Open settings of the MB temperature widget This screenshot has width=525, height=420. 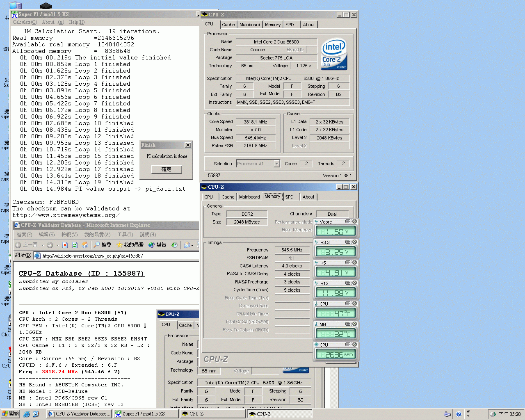click(348, 324)
